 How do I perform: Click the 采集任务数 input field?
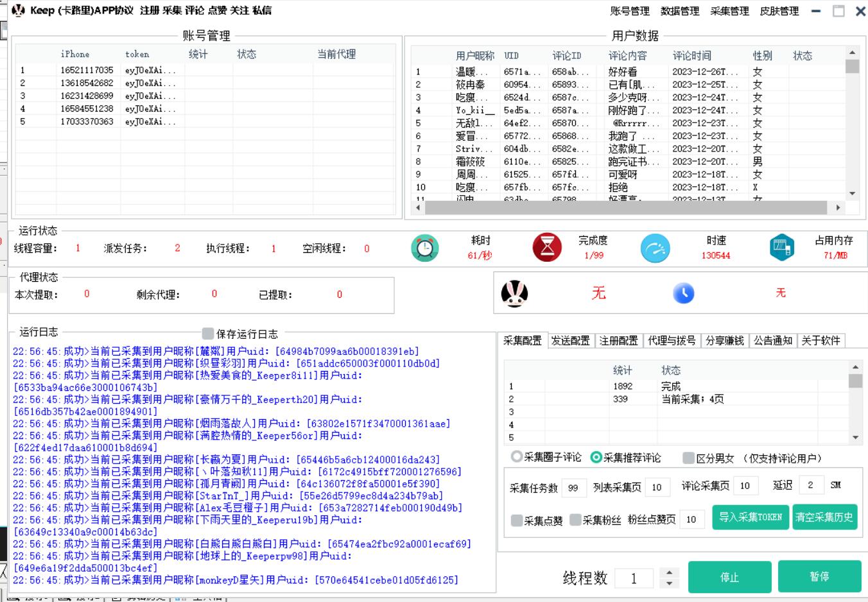click(573, 488)
